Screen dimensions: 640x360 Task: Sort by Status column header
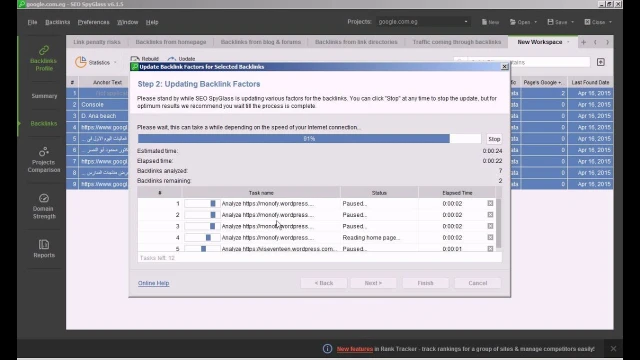[x=379, y=193]
